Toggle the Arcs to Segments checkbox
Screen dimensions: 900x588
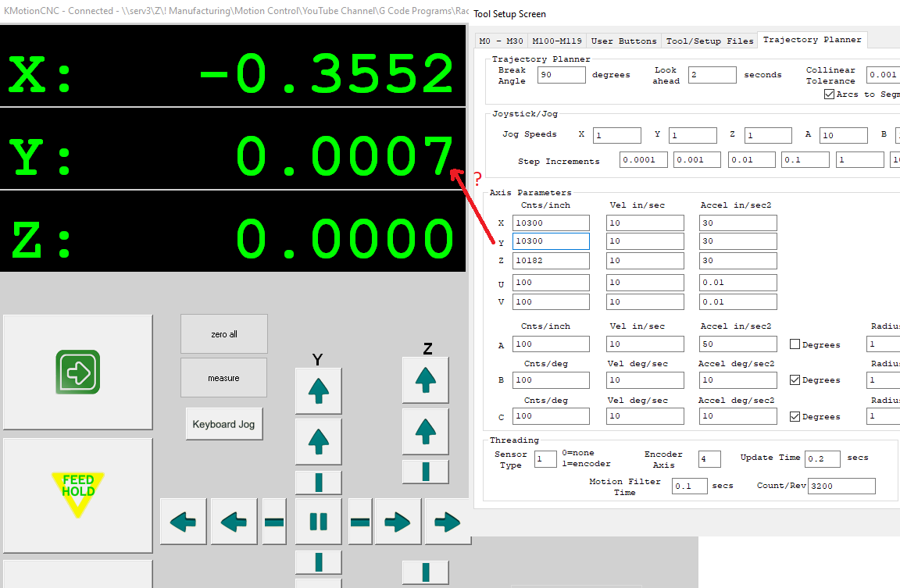(x=829, y=94)
